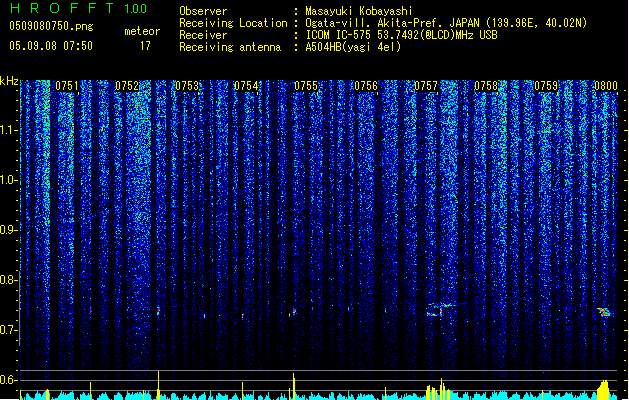Click the 0758 time marker
This screenshot has width=629, height=400.
click(x=486, y=86)
